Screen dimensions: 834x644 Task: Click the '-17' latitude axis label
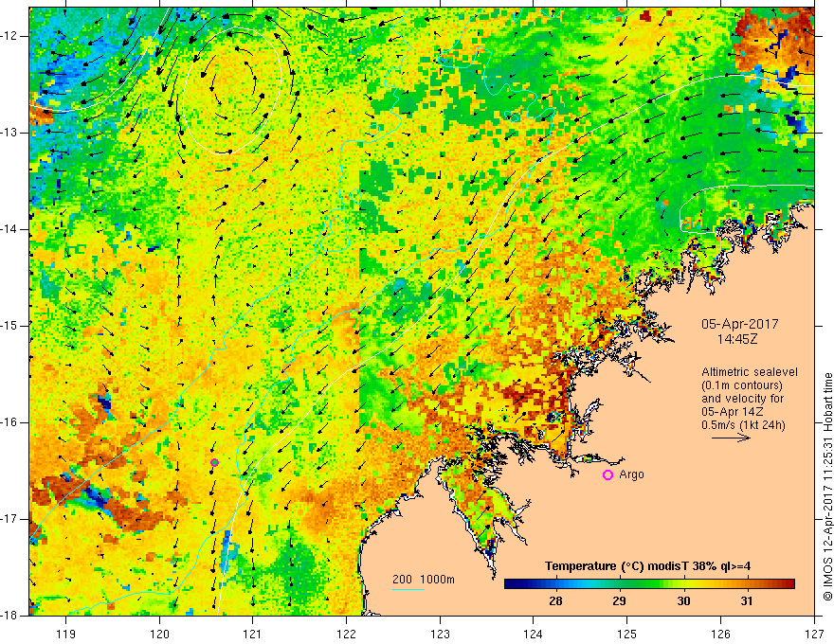click(x=10, y=519)
